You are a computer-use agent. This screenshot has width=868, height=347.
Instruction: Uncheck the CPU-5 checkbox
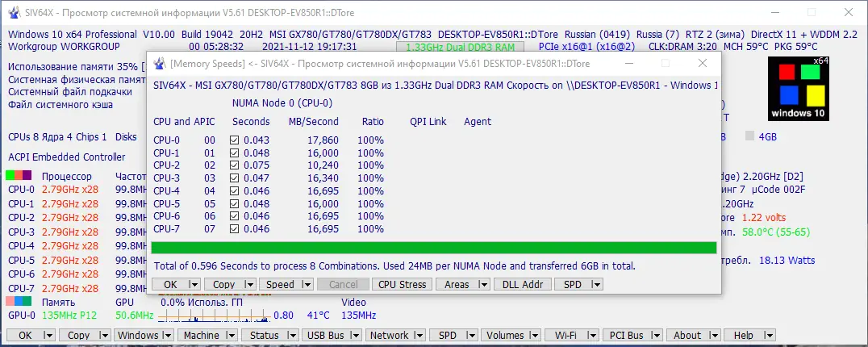point(234,203)
